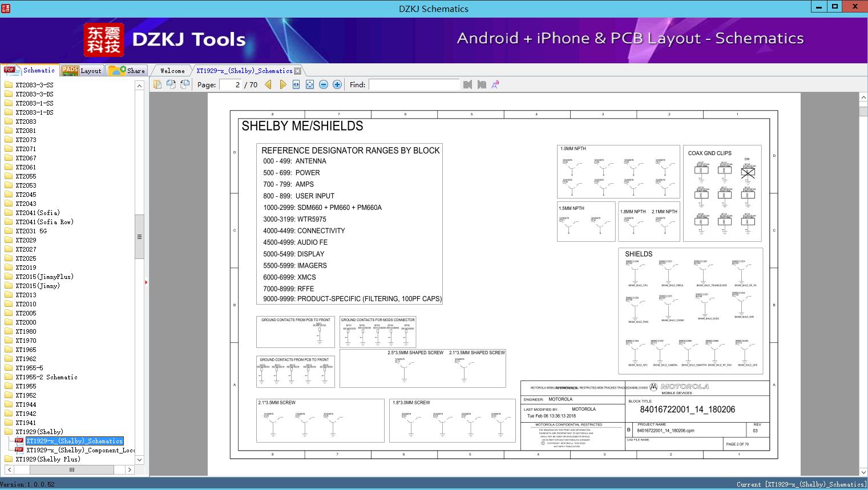Open the XT1970 folder
Viewport: 868px width, 490px height.
[26, 341]
